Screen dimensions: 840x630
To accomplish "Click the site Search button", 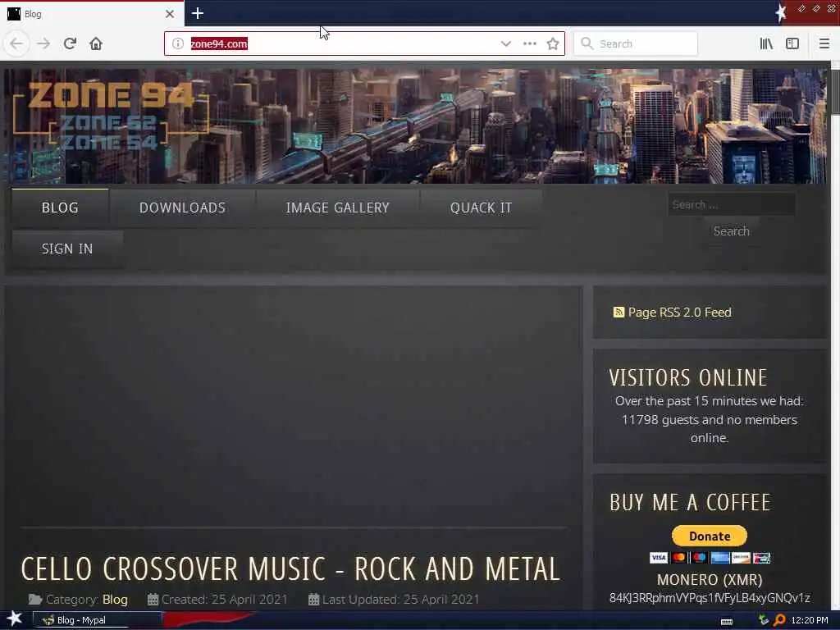I will click(x=731, y=231).
